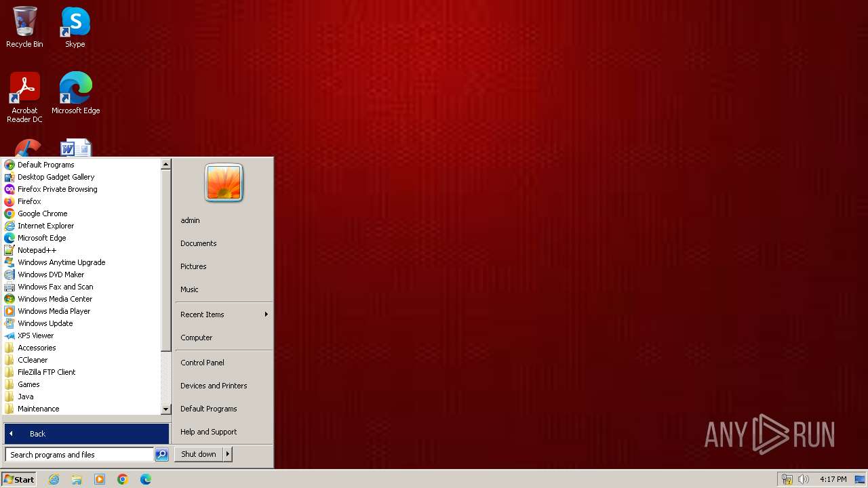Expand the Java folder
The image size is (868, 488).
point(25,396)
